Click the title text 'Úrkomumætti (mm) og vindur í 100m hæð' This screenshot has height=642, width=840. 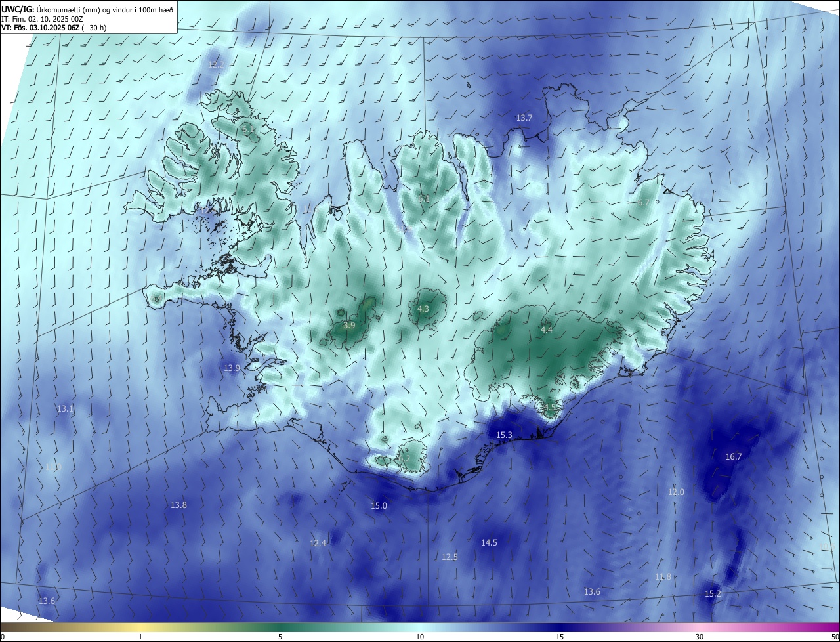pos(105,9)
